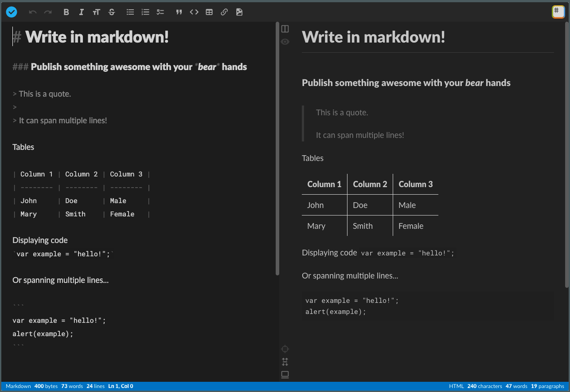This screenshot has height=392, width=570.
Task: Click 'HTML' label in status bar
Action: (456, 386)
